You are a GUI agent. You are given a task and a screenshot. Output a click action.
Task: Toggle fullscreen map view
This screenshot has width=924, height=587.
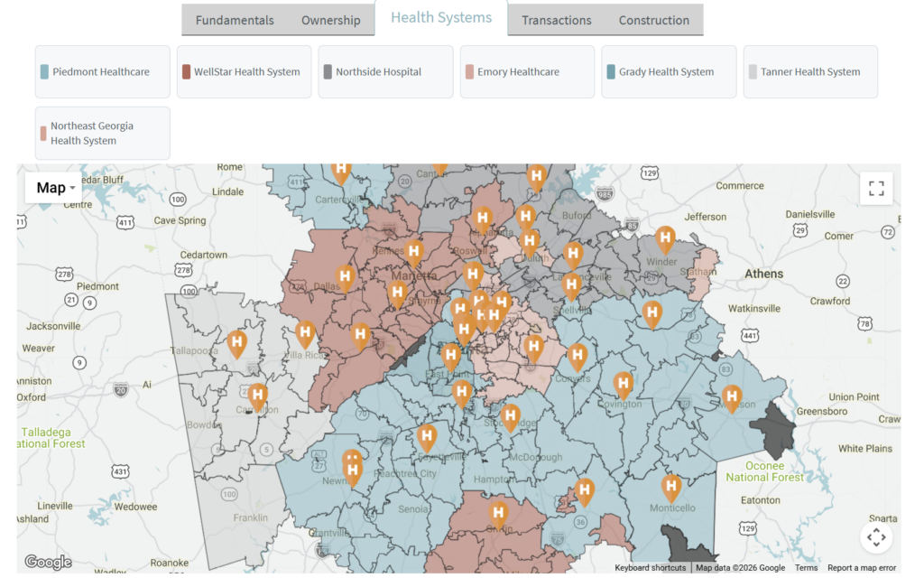[875, 188]
